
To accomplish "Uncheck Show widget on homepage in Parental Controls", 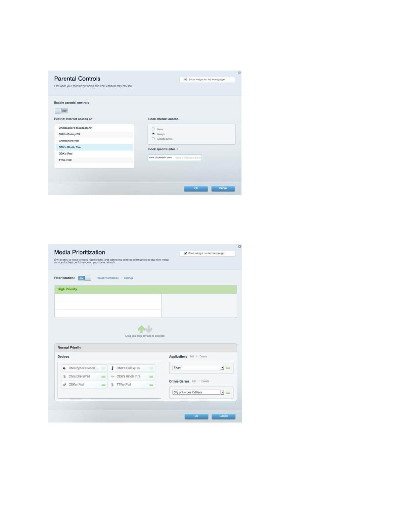I will pyautogui.click(x=185, y=80).
